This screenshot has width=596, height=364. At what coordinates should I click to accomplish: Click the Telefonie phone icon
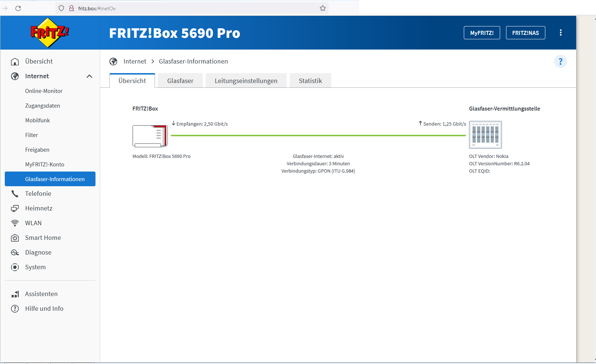pyautogui.click(x=15, y=194)
